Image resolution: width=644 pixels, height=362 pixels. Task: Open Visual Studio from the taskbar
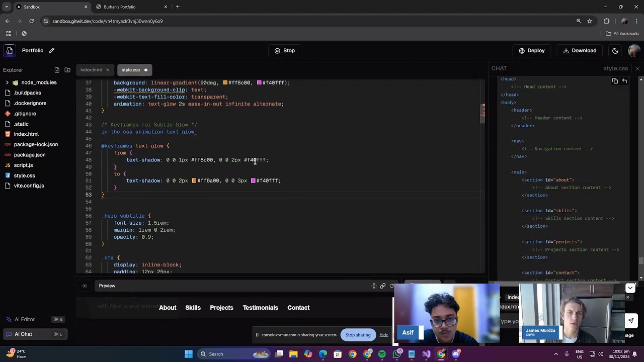426,354
